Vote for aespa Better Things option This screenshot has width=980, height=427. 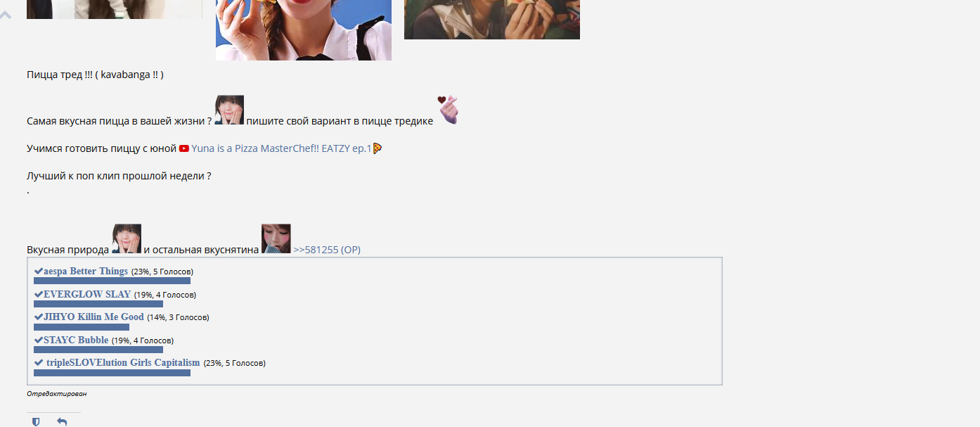[x=81, y=271]
